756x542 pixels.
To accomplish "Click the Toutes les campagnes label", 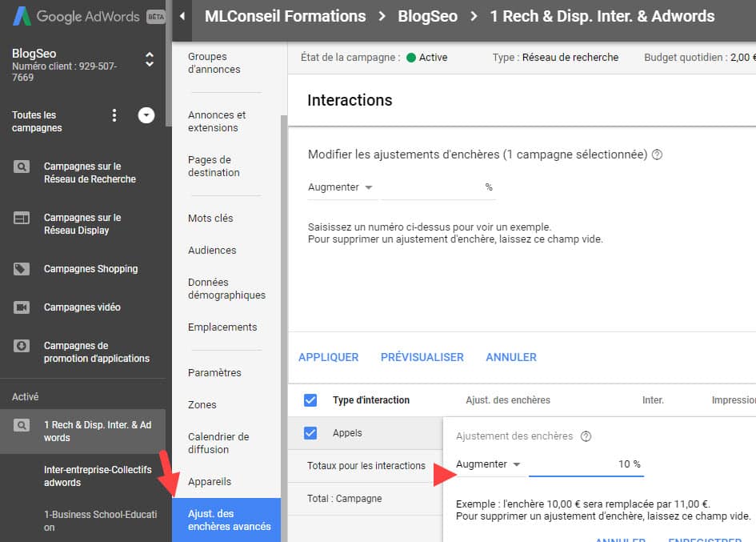I will pos(37,121).
